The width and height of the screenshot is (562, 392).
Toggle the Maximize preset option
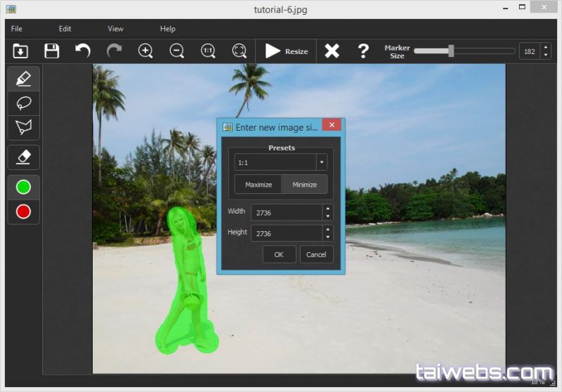click(x=259, y=185)
